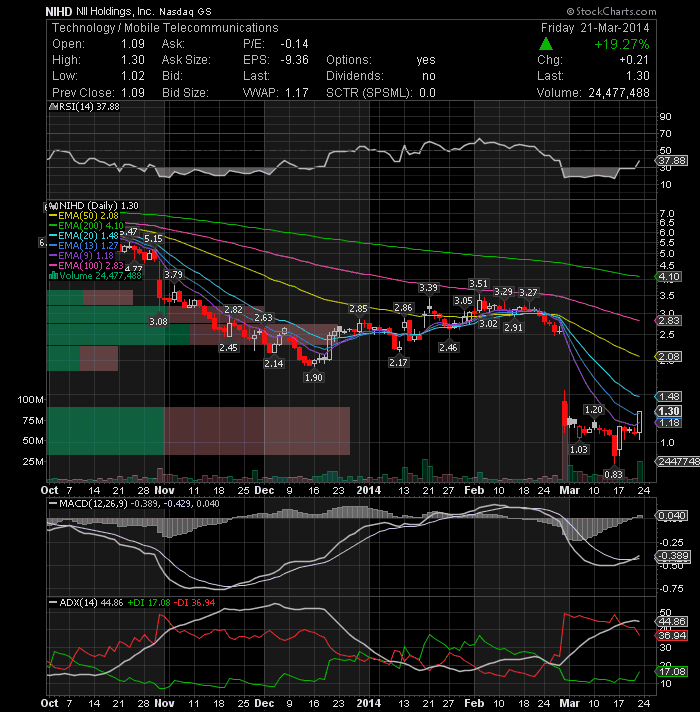Viewport: 700px width, 712px height.
Task: Click the cyan 1.48 axis tag
Action: coord(669,396)
